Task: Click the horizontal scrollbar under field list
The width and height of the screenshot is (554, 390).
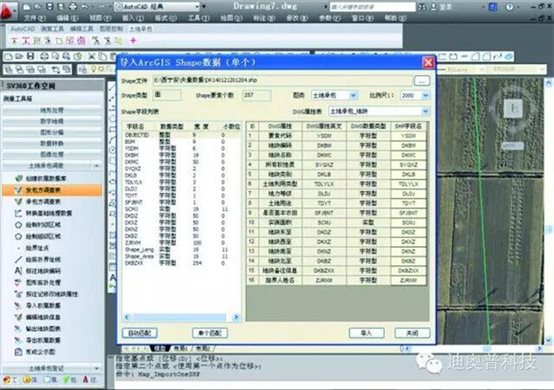Action: point(181,317)
